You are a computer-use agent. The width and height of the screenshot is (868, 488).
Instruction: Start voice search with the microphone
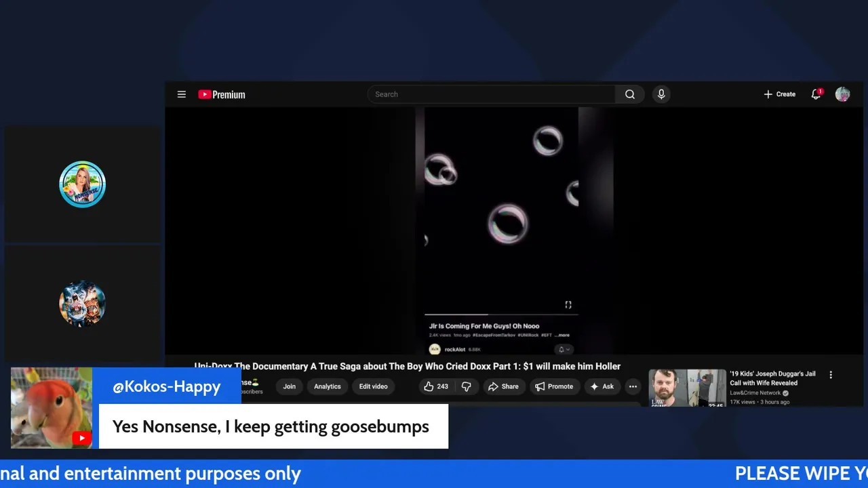point(661,94)
